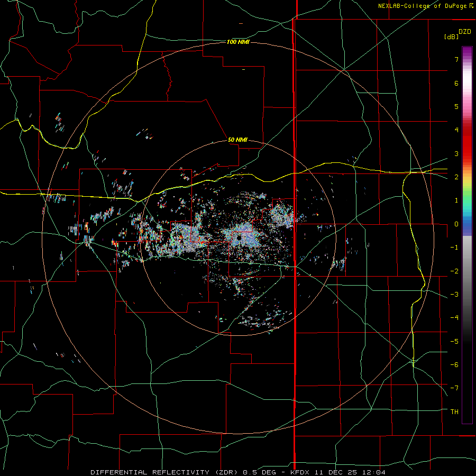This screenshot has height=476, width=476.
Task: Click the NEXLAB-College of DuPage label
Action: click(x=423, y=6)
